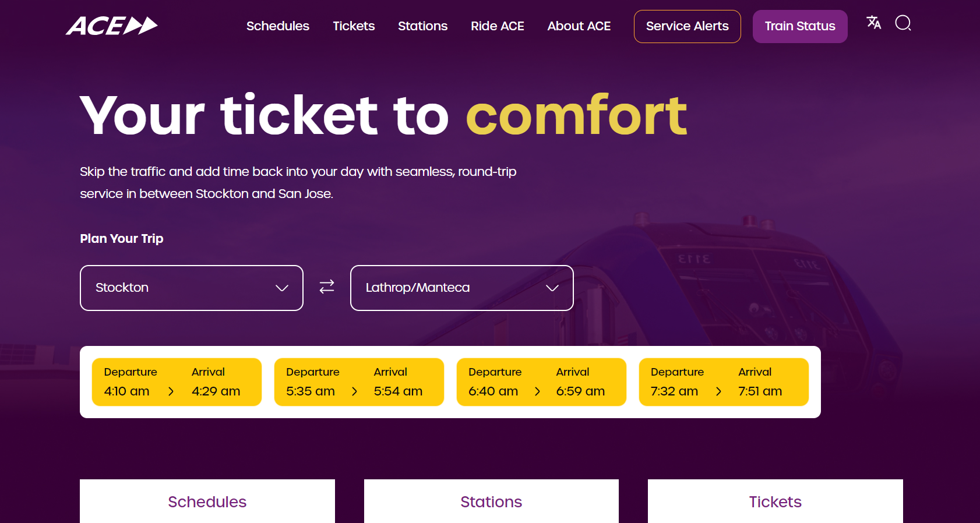Open the Stations nav menu

(x=422, y=26)
